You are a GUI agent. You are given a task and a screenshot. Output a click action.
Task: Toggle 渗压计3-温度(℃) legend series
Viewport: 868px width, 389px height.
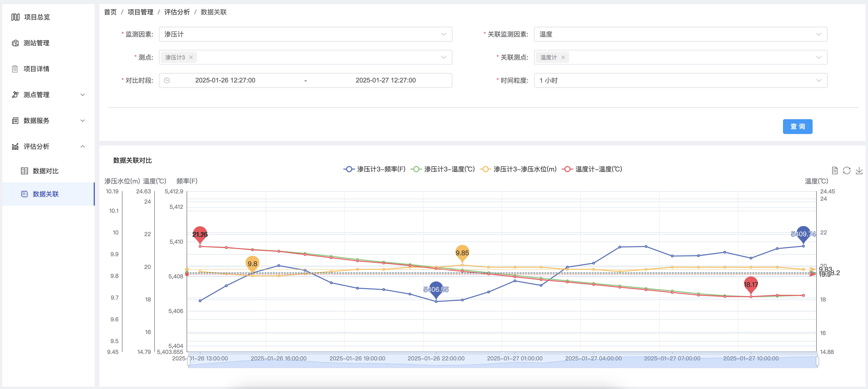(442, 169)
